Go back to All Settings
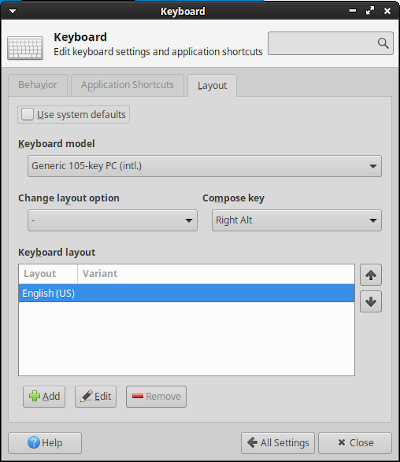The height and width of the screenshot is (462, 400). 278,443
